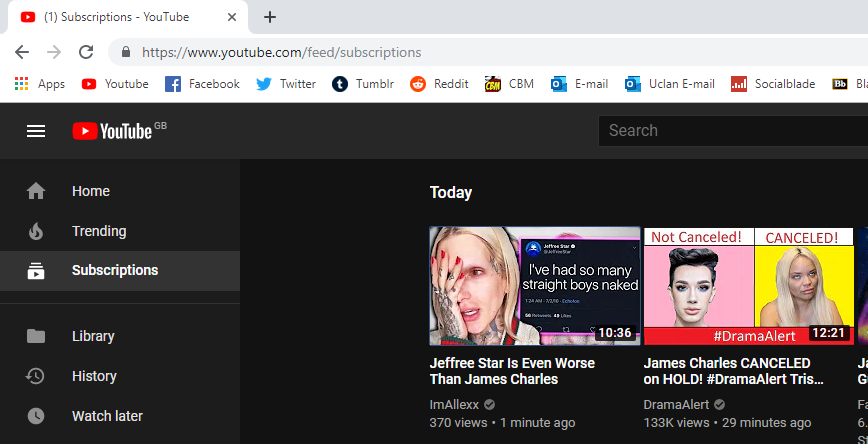The image size is (868, 444).
Task: Open Trending in the sidebar
Action: (x=120, y=231)
